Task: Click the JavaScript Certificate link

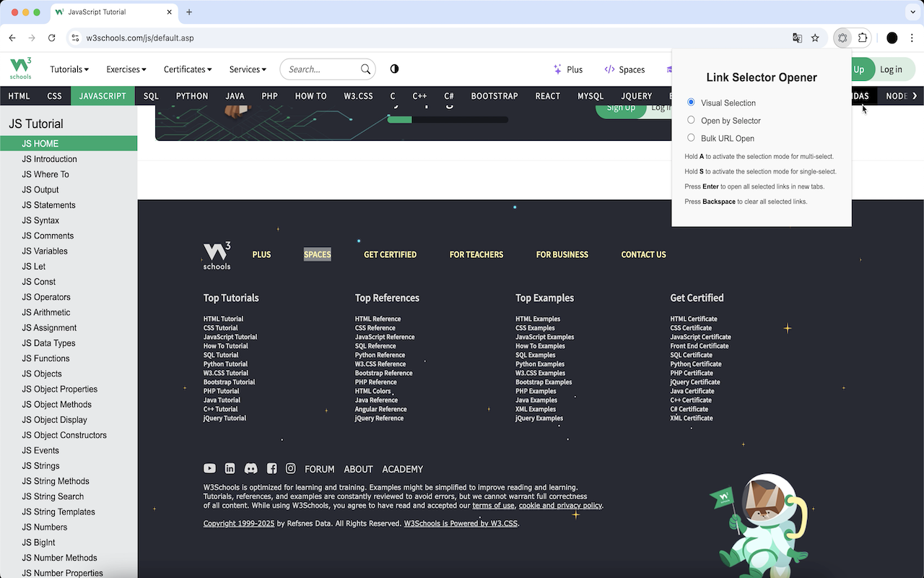Action: tap(700, 337)
